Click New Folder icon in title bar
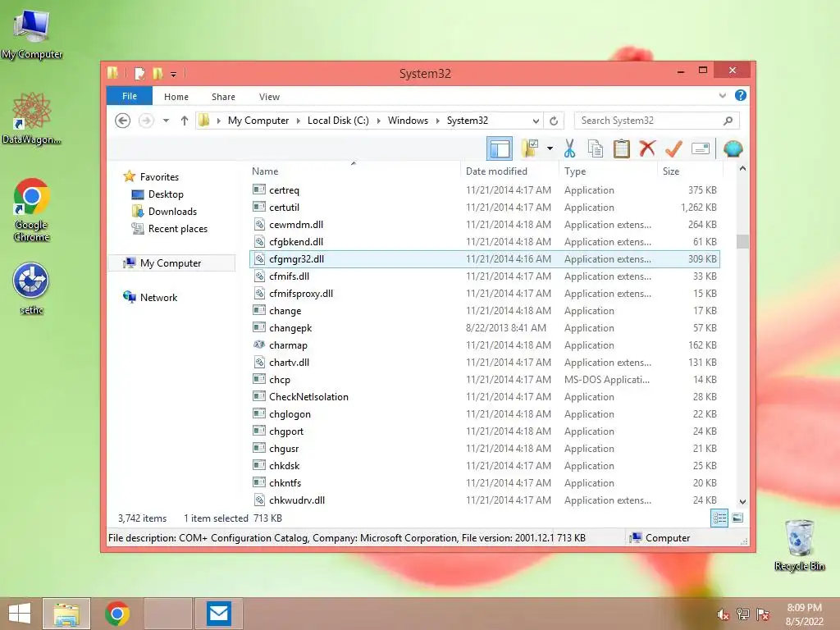The width and height of the screenshot is (840, 630). [x=157, y=73]
